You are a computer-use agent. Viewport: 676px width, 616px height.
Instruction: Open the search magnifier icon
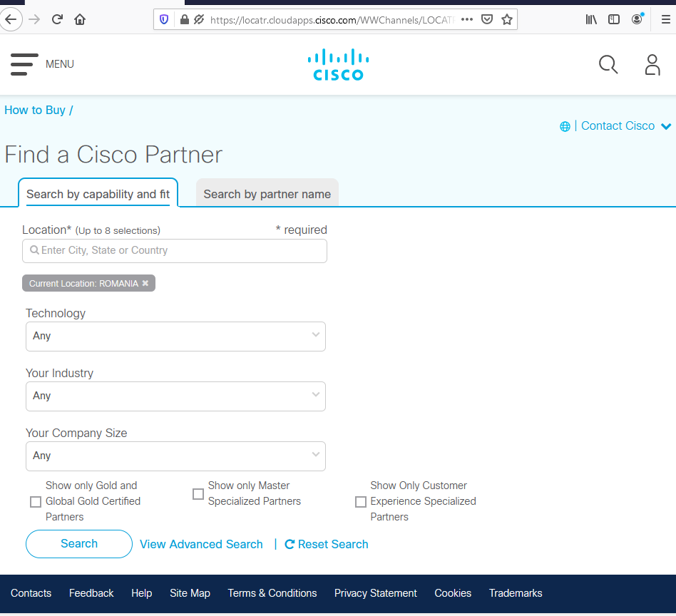pos(608,64)
